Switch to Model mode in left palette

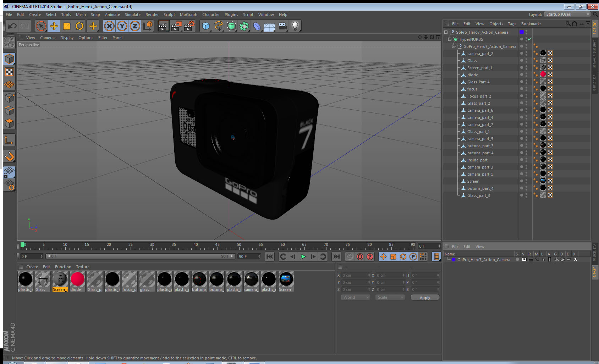click(9, 59)
